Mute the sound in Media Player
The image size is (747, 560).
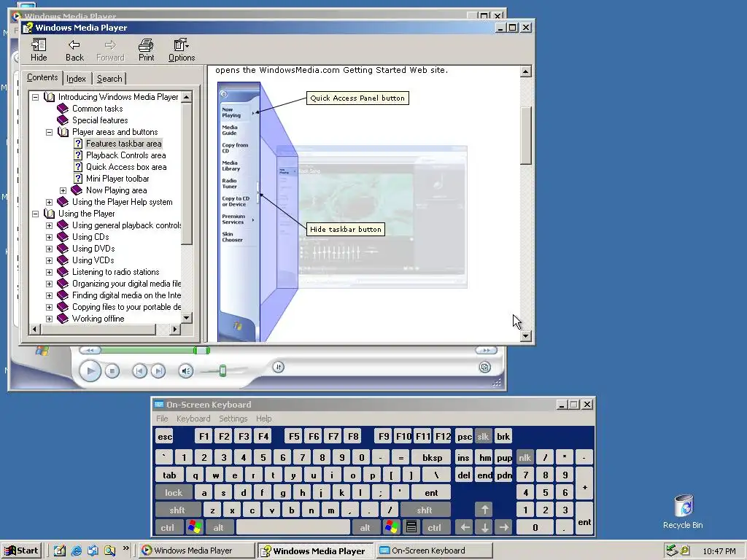tap(186, 370)
